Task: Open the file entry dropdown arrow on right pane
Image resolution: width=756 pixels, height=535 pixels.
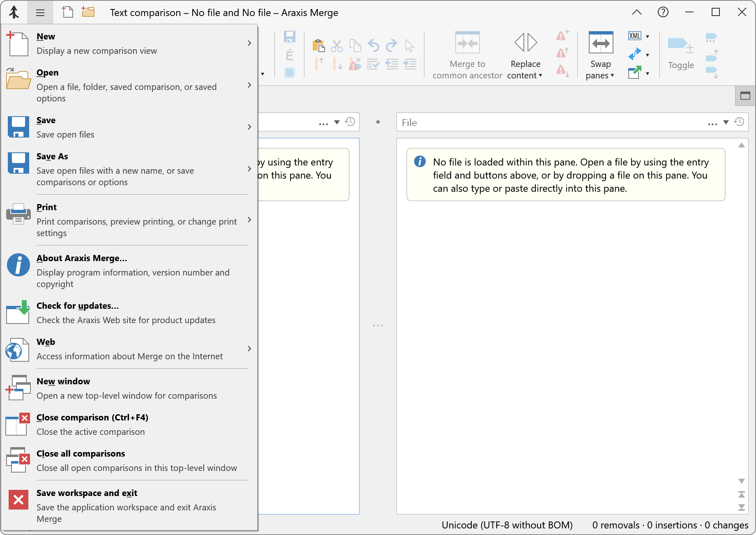Action: (x=726, y=122)
